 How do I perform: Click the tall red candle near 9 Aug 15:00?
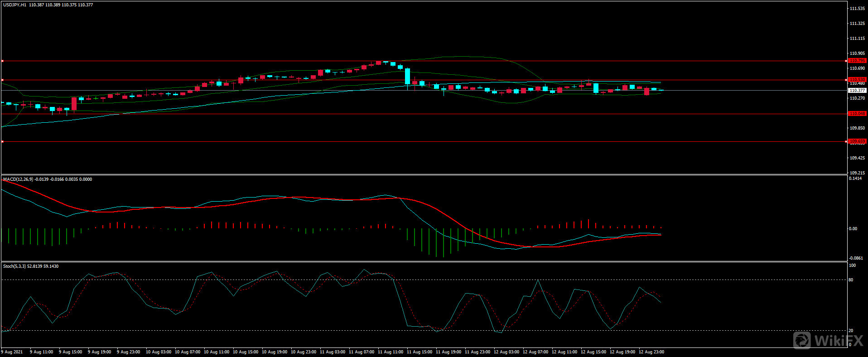click(74, 104)
